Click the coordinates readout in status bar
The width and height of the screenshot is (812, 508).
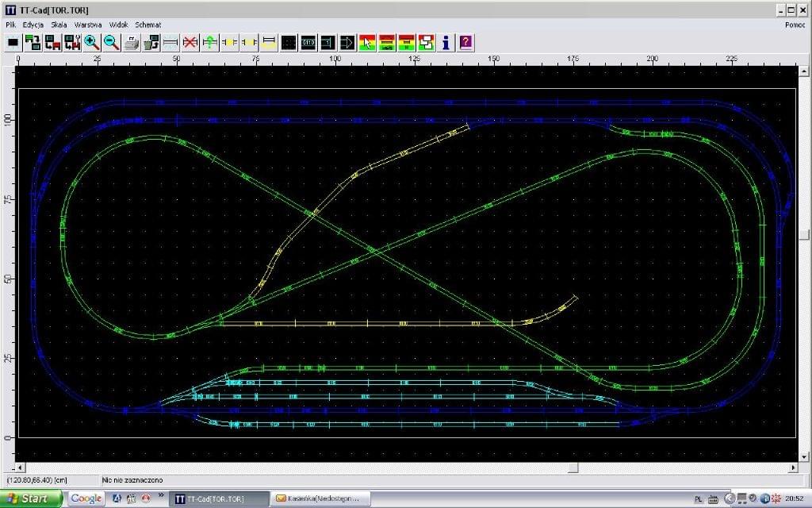point(36,480)
